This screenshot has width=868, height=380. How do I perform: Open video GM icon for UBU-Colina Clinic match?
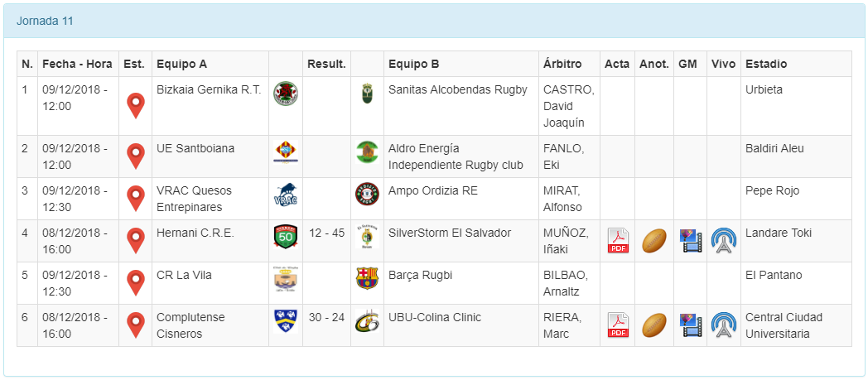point(691,325)
